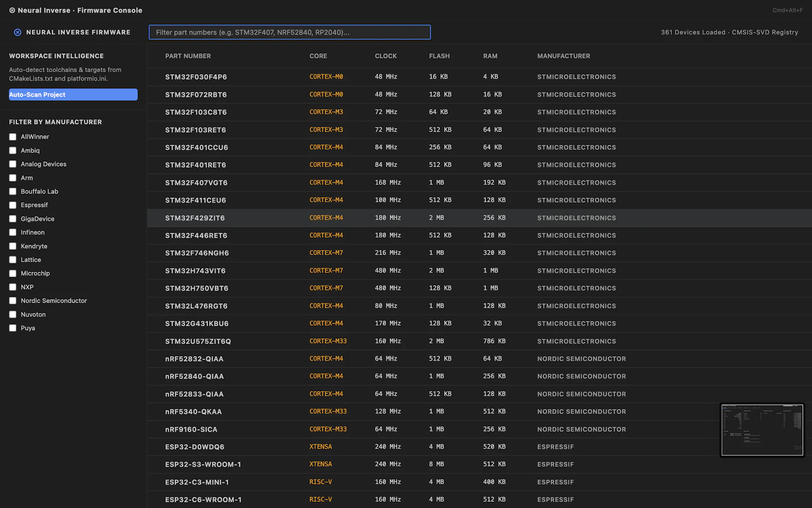Viewport: 812px width, 508px height.
Task: Check the Analog Devices filter
Action: (x=13, y=164)
